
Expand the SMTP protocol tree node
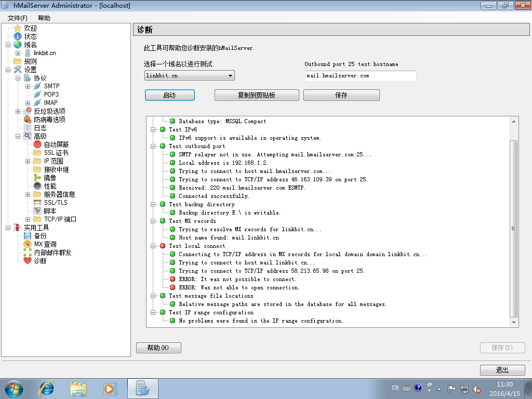click(28, 86)
